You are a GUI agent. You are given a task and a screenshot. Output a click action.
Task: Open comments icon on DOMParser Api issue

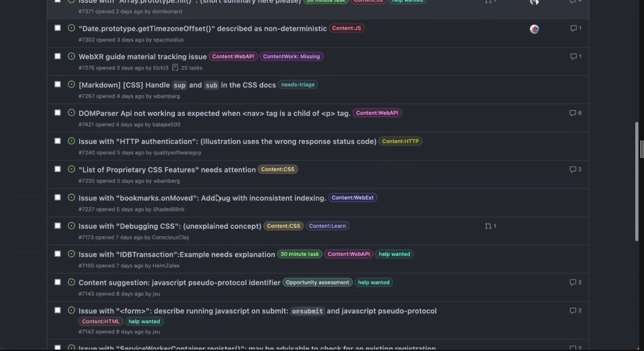click(573, 113)
